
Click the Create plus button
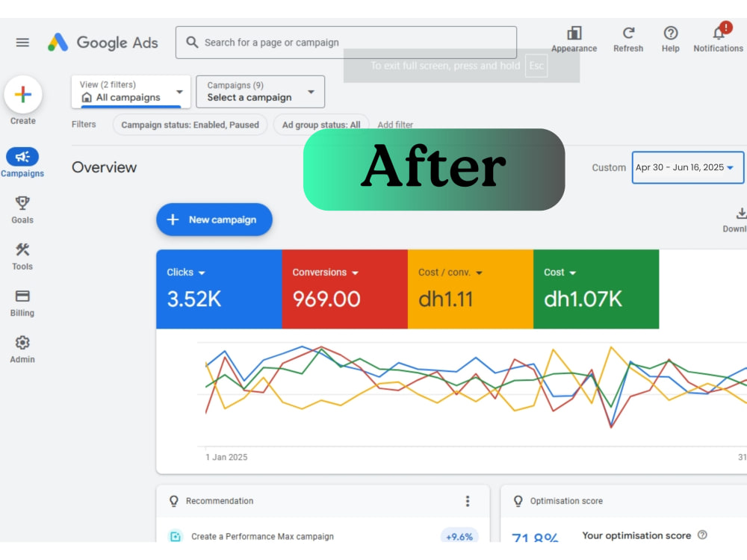point(23,94)
